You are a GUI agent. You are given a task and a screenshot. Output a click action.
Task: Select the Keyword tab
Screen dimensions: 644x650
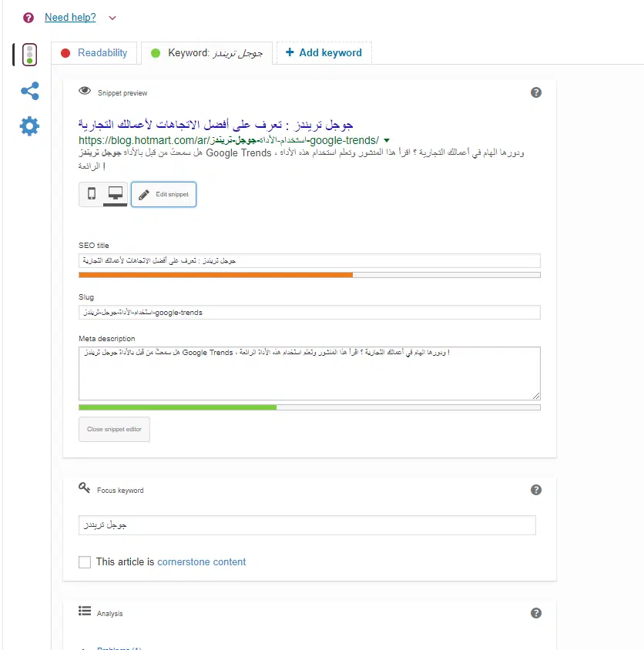click(x=206, y=53)
